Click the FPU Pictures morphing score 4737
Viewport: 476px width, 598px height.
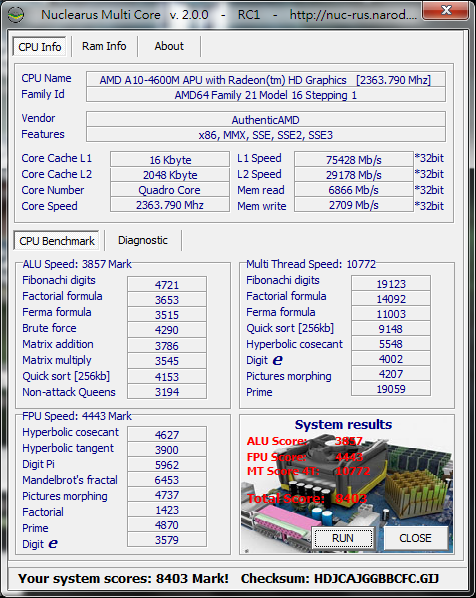point(167,495)
